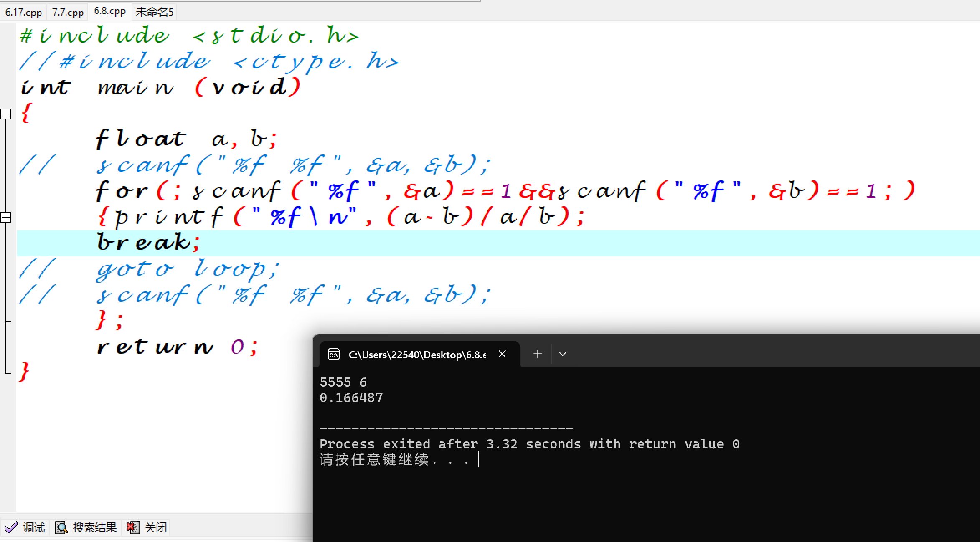Select the C:\Users\22540\Desktop\6.8 terminal tab title

coord(417,355)
